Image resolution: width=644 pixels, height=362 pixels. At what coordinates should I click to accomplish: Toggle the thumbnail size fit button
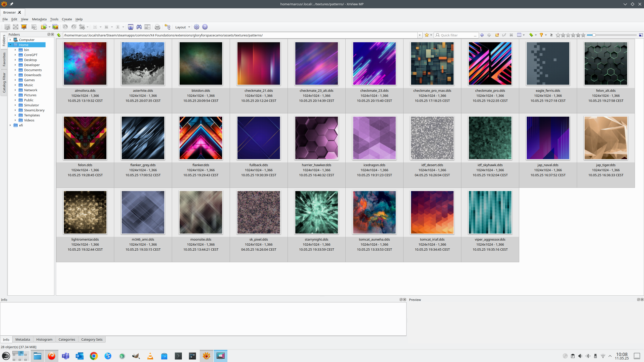[641, 35]
